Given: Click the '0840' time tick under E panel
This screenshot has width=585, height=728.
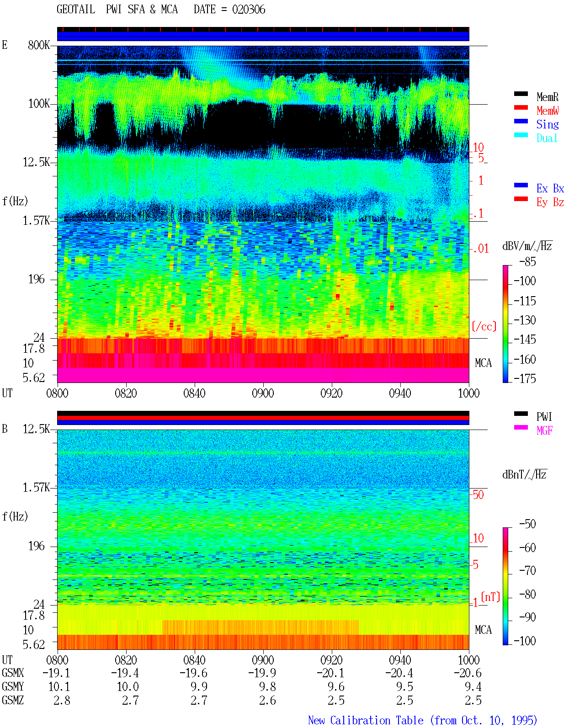Looking at the screenshot, I should (x=194, y=393).
